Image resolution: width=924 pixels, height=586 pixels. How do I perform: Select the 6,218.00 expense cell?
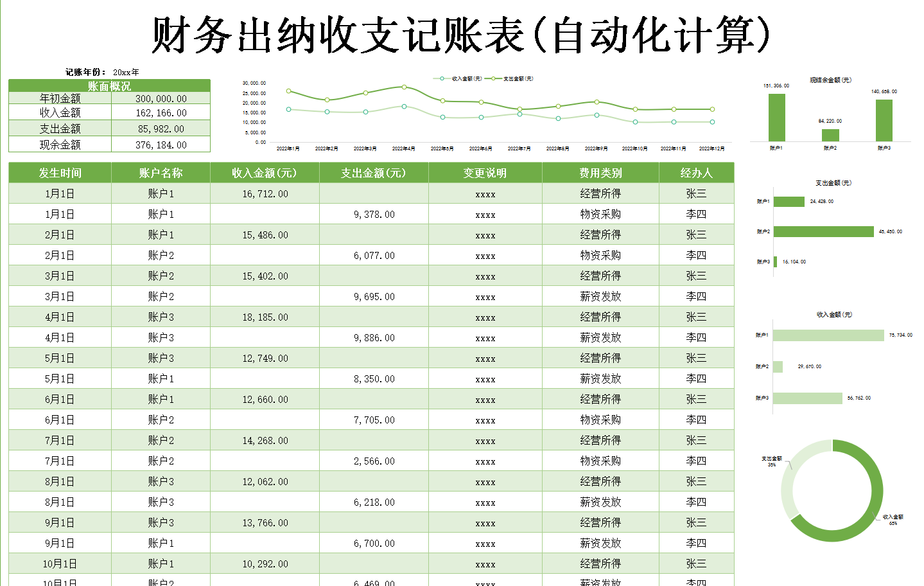tap(374, 502)
